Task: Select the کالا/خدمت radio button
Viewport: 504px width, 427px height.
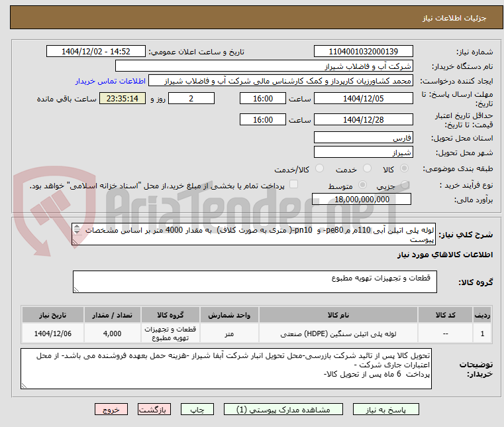Action: click(319, 168)
